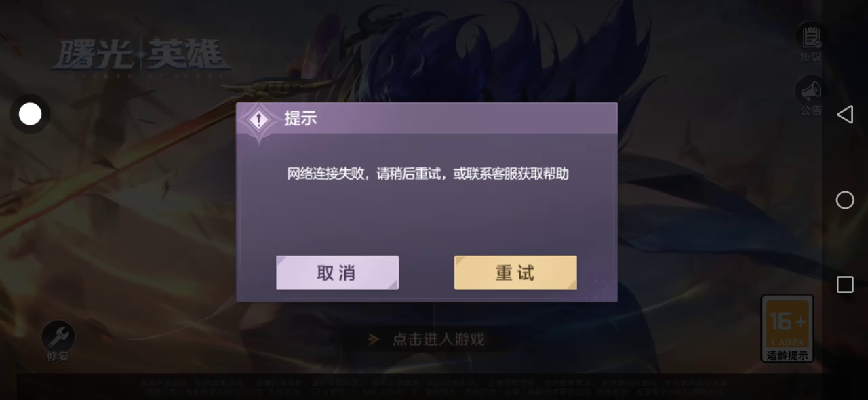The image size is (868, 400).
Task: Click the exclamation warning icon in dialog header
Action: (258, 120)
